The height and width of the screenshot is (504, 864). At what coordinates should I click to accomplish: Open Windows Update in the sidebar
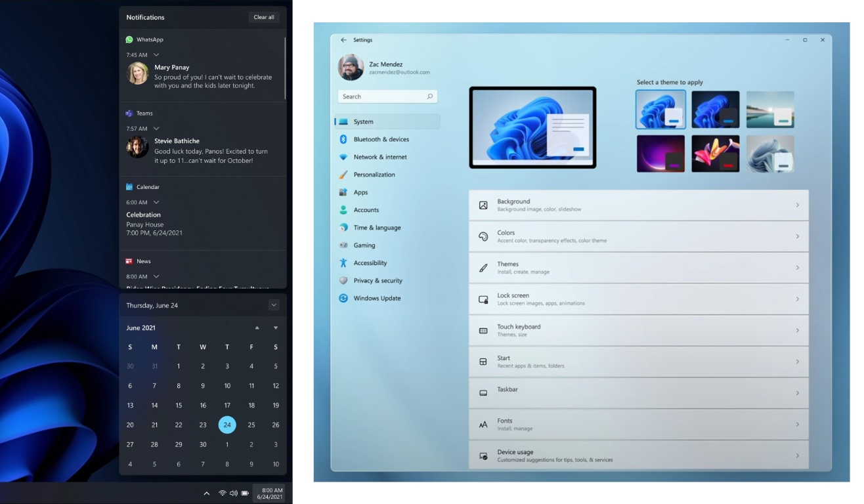[387, 298]
